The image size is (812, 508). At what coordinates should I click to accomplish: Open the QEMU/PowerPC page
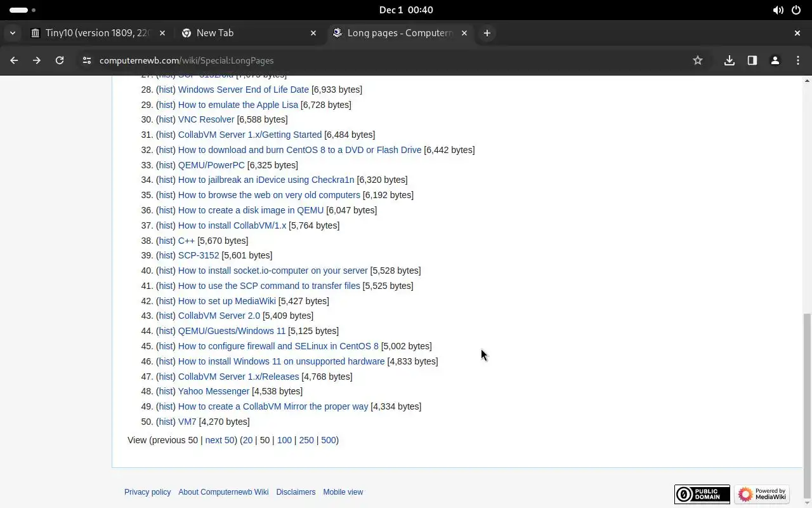coord(211,165)
